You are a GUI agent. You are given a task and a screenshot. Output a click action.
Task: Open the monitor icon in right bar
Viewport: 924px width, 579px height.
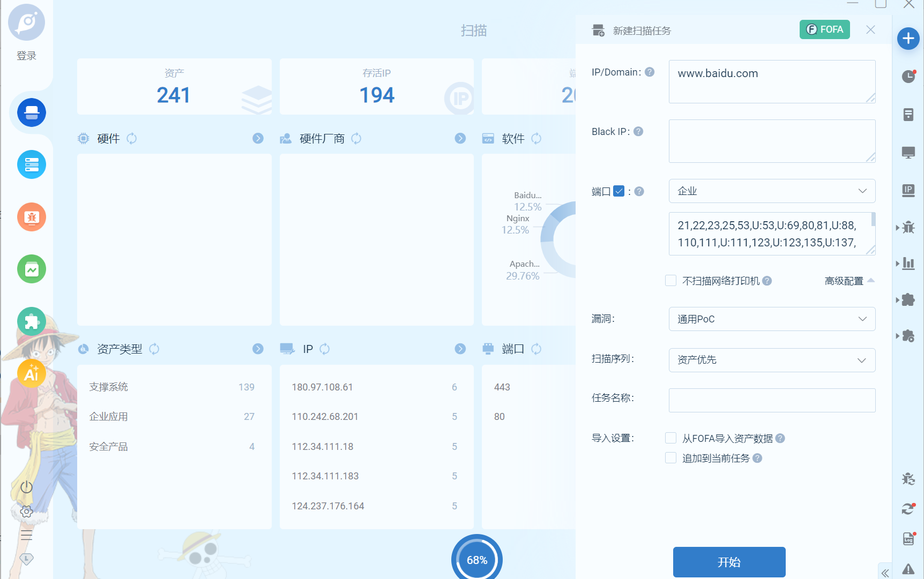pyautogui.click(x=908, y=153)
